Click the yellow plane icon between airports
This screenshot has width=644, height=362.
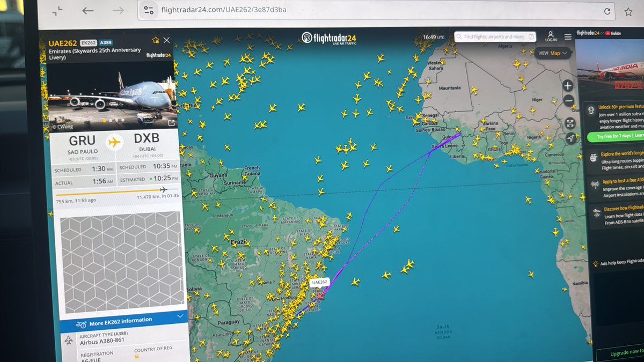(113, 142)
